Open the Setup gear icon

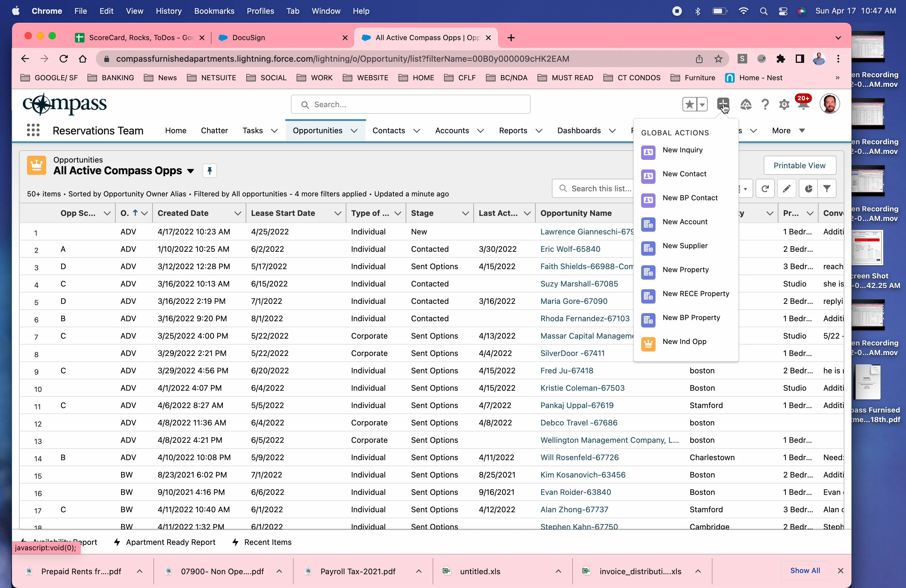784,104
